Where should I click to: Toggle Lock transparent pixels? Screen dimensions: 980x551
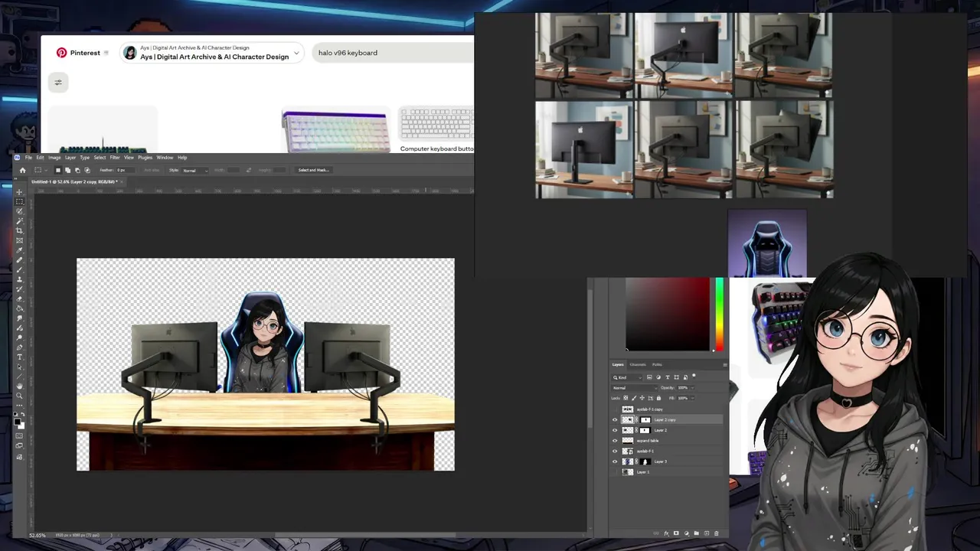pyautogui.click(x=626, y=398)
